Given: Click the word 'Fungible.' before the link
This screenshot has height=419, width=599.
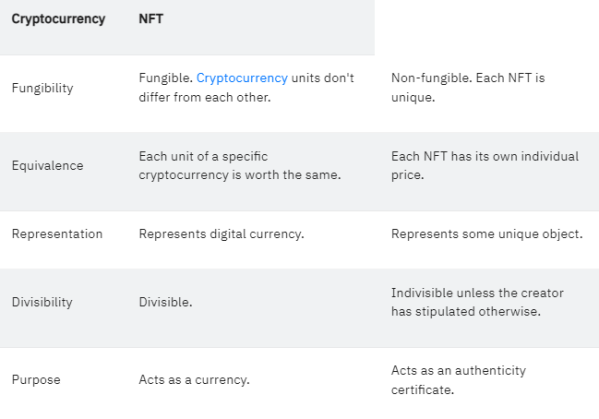Looking at the screenshot, I should click(165, 78).
